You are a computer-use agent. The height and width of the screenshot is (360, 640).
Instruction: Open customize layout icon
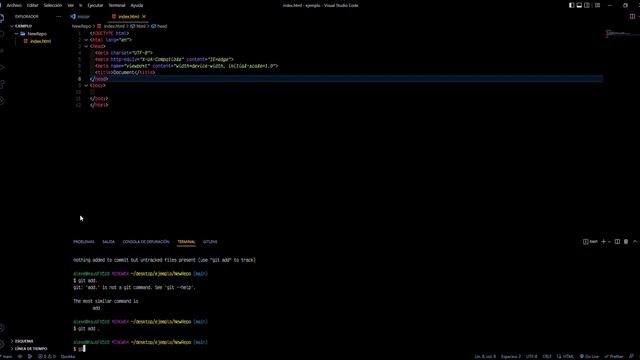tap(598, 5)
